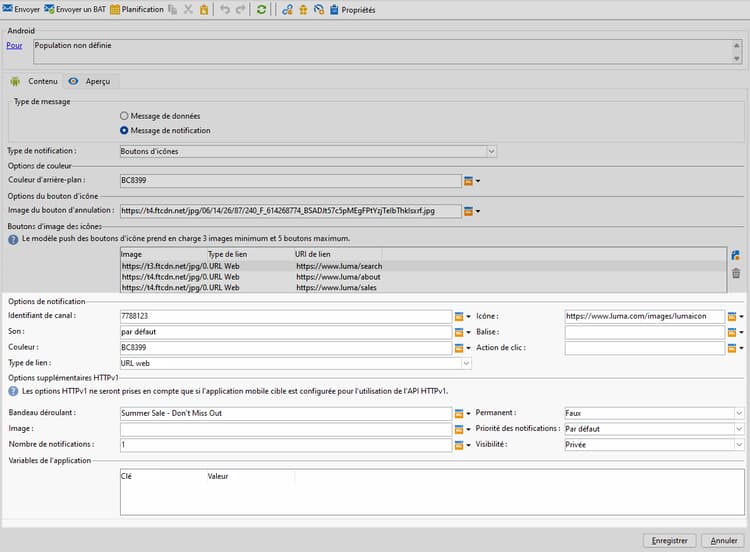This screenshot has height=552, width=750.
Task: Select the Message de notification radio button
Action: [124, 130]
